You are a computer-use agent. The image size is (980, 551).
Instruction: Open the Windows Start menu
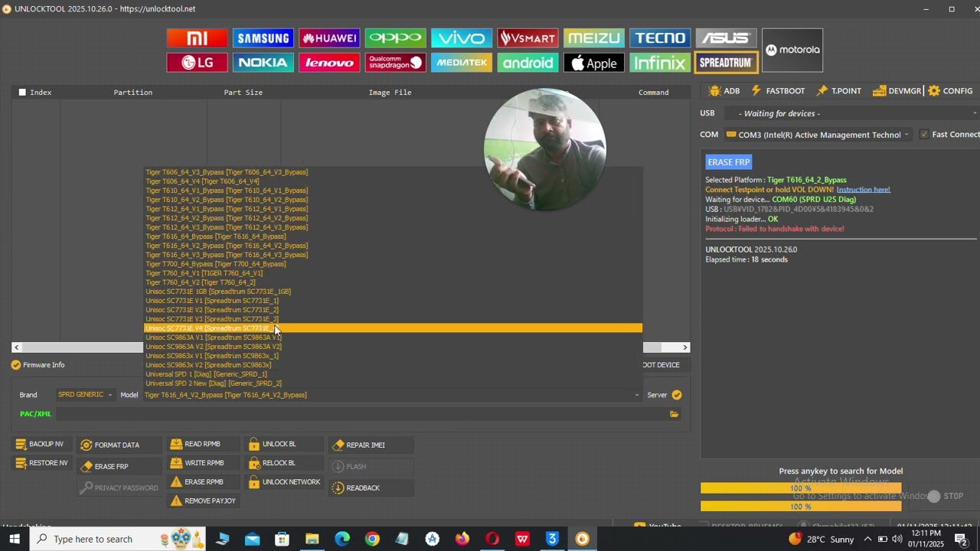tap(15, 539)
